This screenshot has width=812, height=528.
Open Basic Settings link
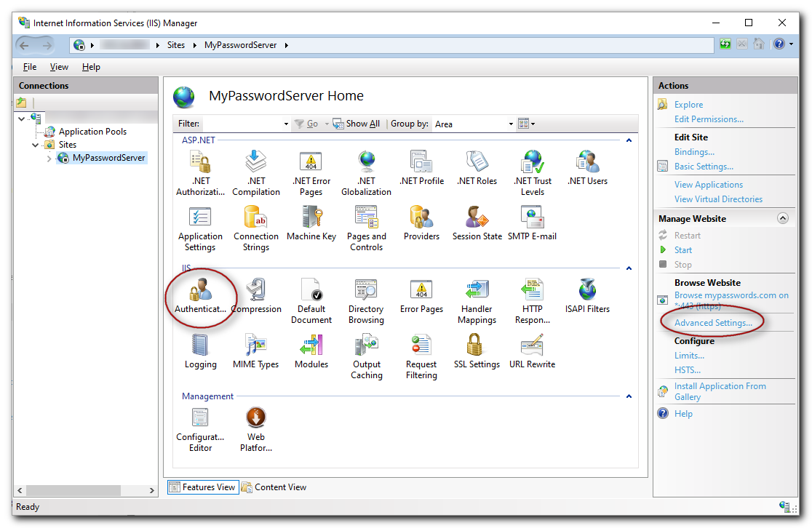pos(704,167)
